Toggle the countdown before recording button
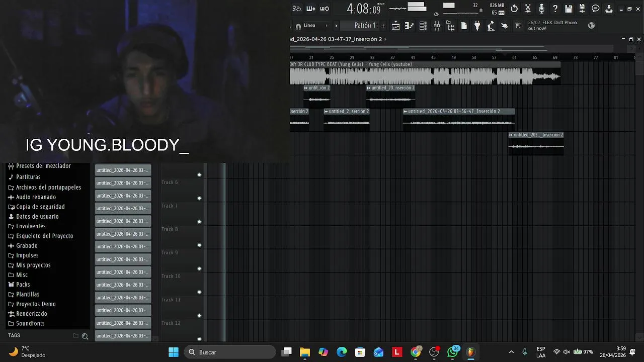This screenshot has height=362, width=644. (x=297, y=9)
